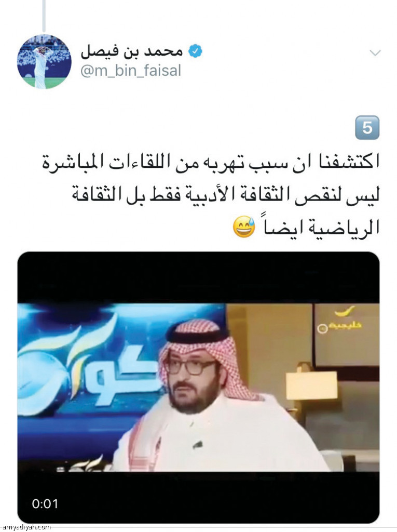Click the display name محمد بن فيصل
Viewport: 397px width, 532px height.
tap(131, 51)
